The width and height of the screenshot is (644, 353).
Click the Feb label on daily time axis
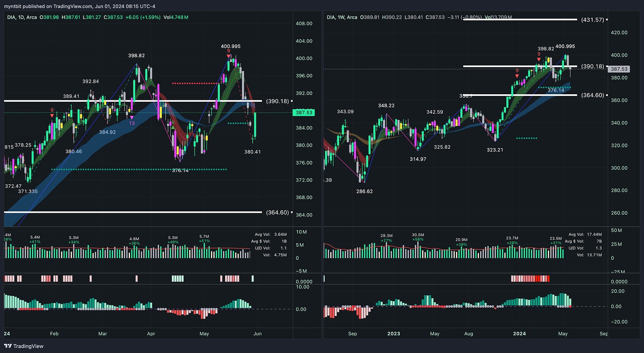pos(54,334)
